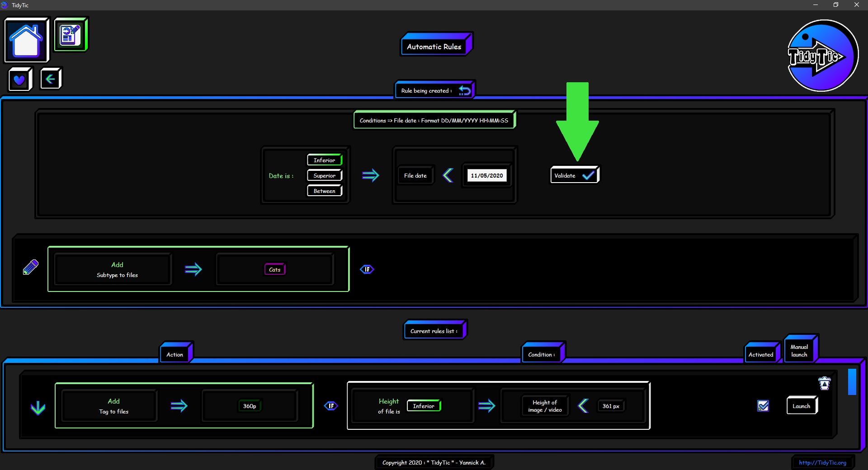Click the Cats subtype tag

pyautogui.click(x=275, y=269)
